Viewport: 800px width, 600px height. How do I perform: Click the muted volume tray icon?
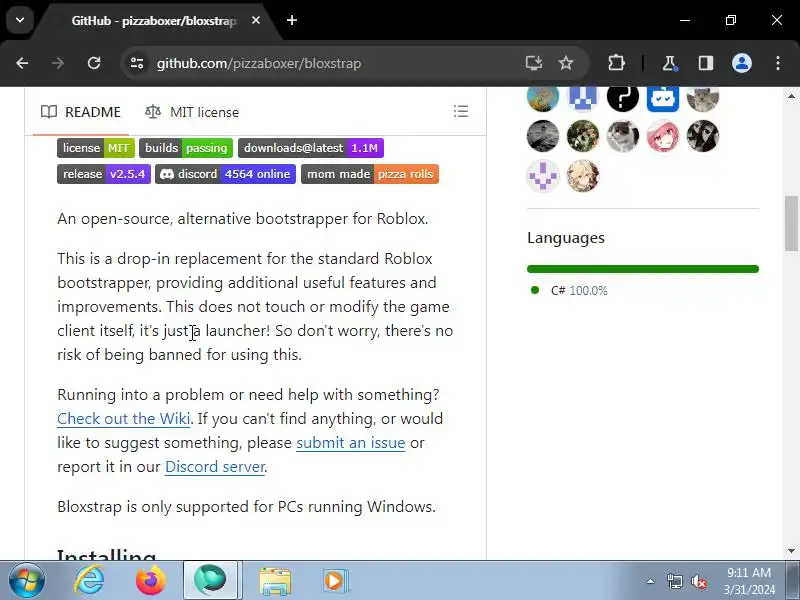698,581
